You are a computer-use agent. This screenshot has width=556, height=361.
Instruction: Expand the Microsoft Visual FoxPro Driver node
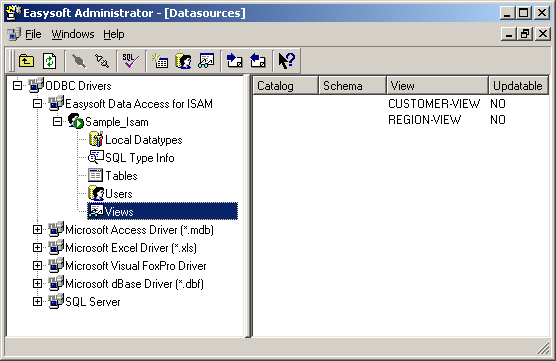pos(37,266)
